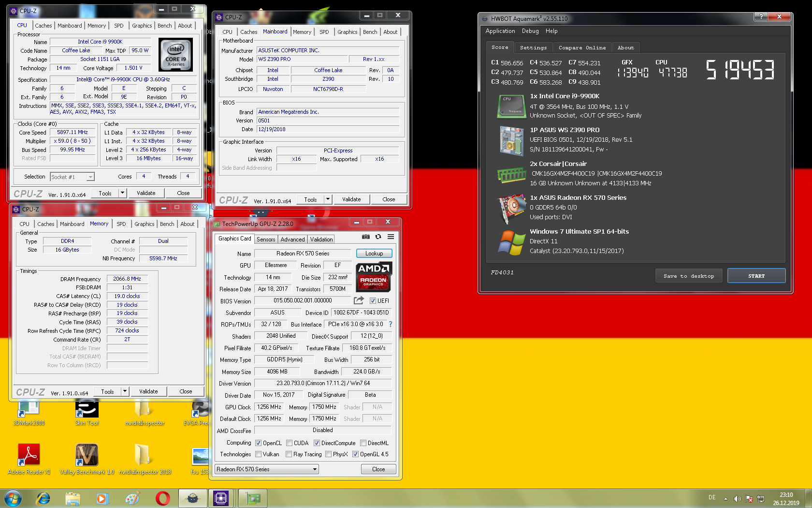The image size is (812, 508).
Task: Click the Name field showing Radeon RX 570 Series
Action: tap(303, 254)
